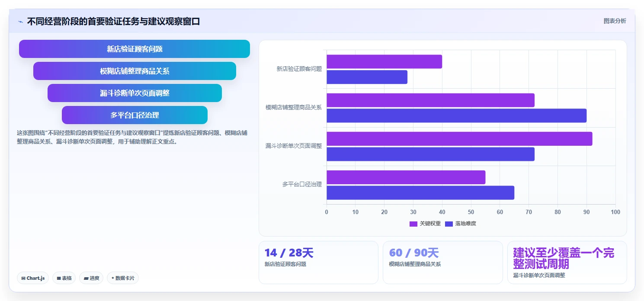Click the 落地难度 bar for 漏斗诊断单次页面调整
Viewport: 644px width, 301px height.
point(430,154)
